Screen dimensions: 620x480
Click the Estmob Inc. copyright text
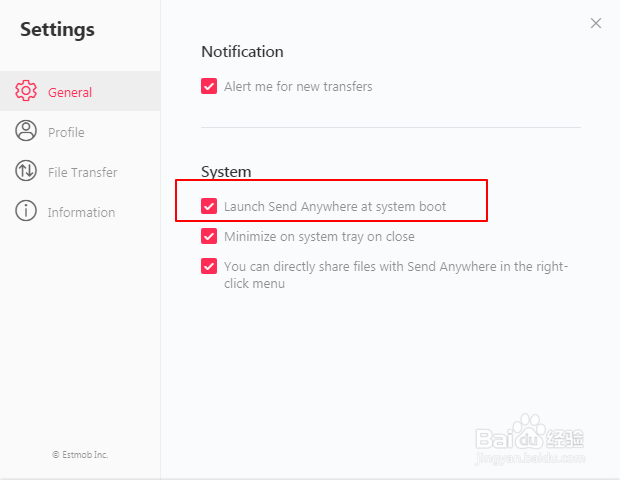(x=80, y=454)
